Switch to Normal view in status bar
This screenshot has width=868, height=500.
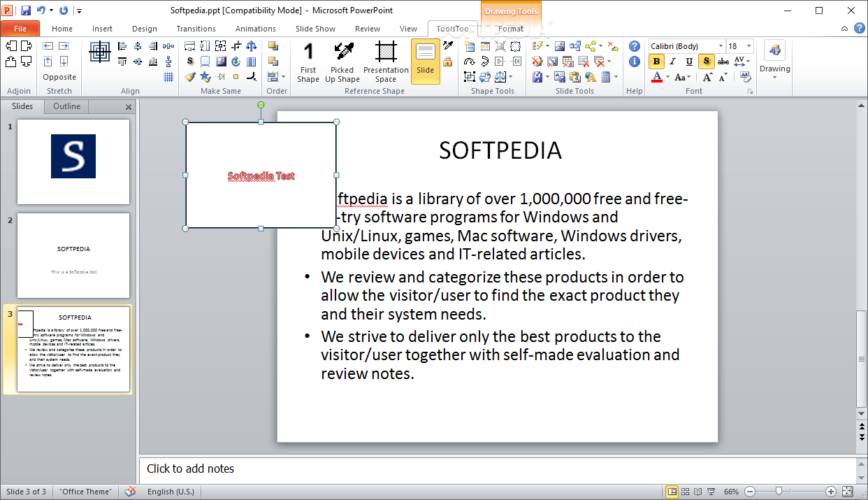(672, 492)
